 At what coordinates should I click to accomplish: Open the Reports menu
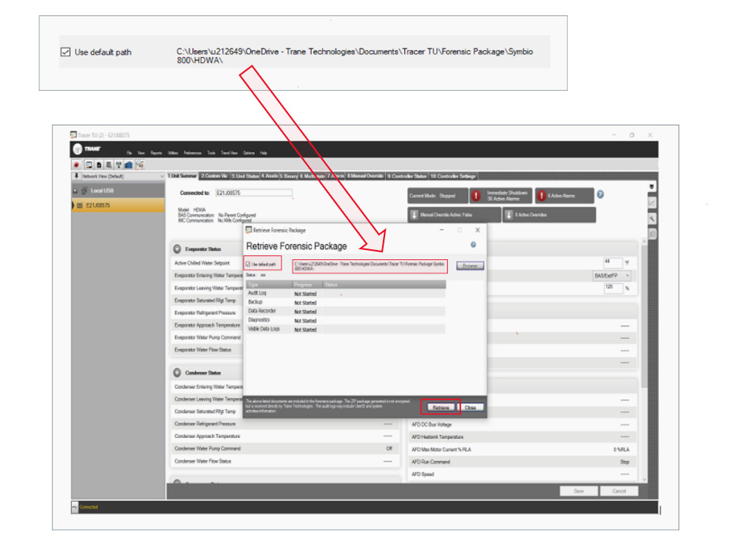pyautogui.click(x=156, y=153)
